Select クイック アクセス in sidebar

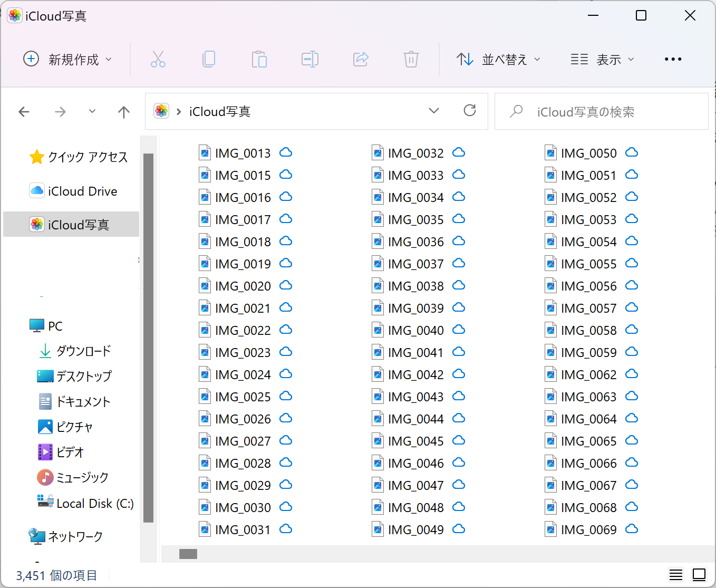click(79, 157)
